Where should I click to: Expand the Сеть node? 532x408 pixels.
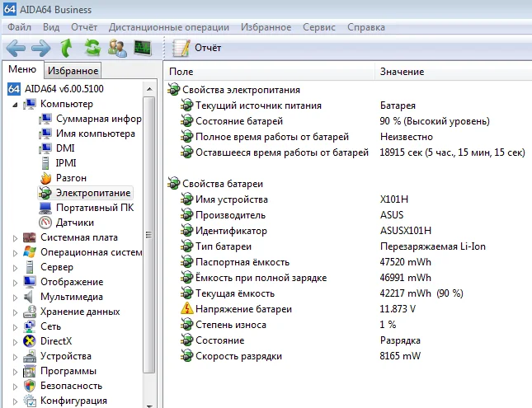tap(15, 327)
